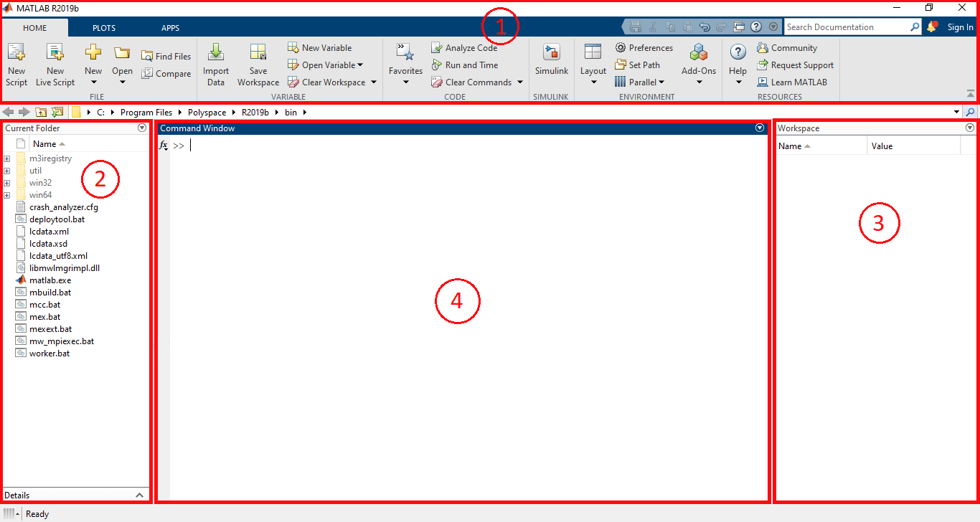Click Request Support
Viewport: 980px width, 522px height.
click(x=795, y=65)
